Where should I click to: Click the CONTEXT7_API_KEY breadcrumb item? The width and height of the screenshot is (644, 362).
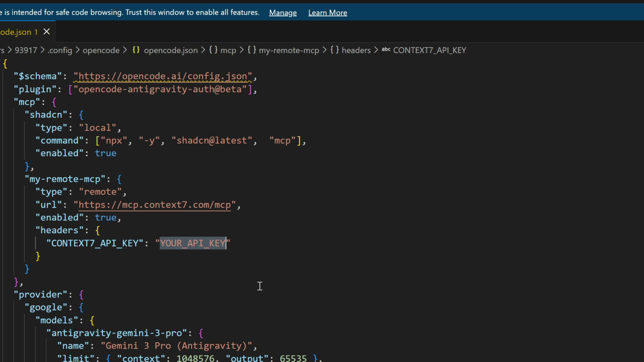[430, 50]
